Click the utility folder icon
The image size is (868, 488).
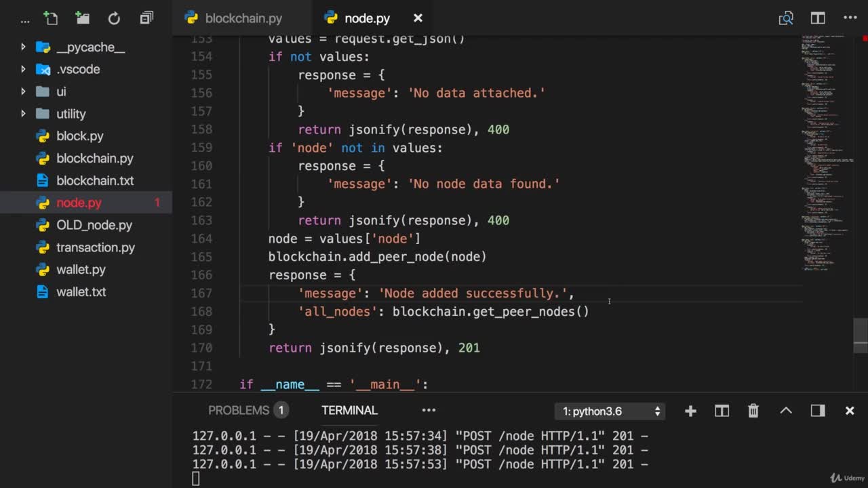43,114
